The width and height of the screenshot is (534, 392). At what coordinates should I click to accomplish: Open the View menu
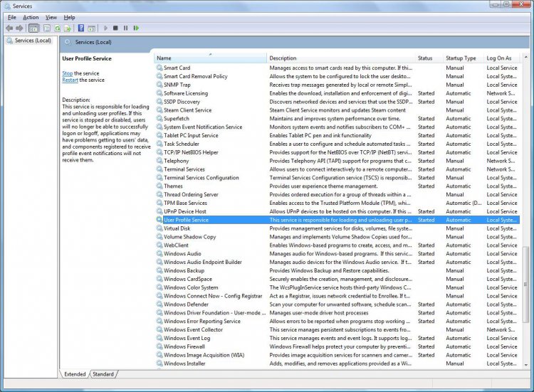pos(51,17)
